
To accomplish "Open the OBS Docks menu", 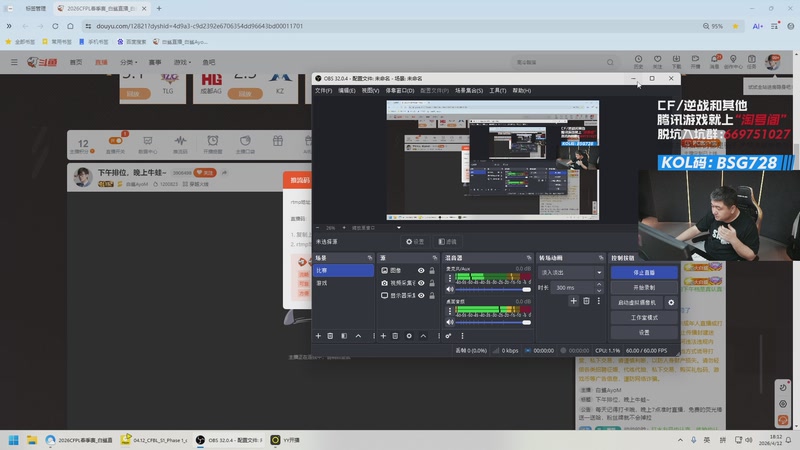I will click(400, 90).
